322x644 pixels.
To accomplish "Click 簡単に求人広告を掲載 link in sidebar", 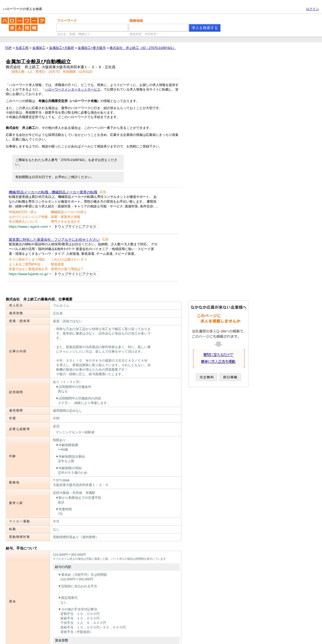I will click(x=218, y=361).
